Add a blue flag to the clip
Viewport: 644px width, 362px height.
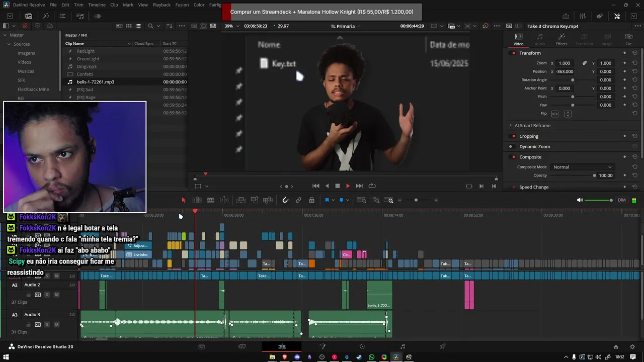(327, 200)
